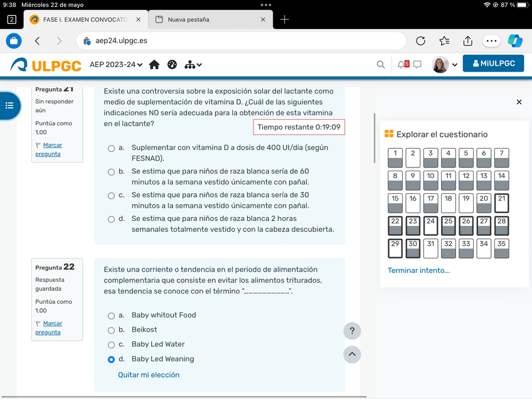Open the messages speech bubble icon
The width and height of the screenshot is (532, 399).
tap(417, 64)
